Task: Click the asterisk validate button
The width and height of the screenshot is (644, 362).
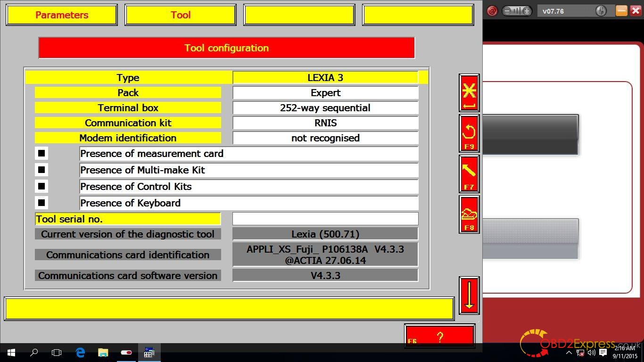Action: tap(469, 93)
